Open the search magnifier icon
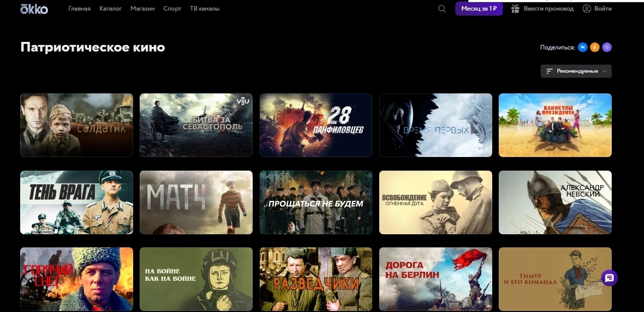Image resolution: width=644 pixels, height=312 pixels. coord(442,9)
